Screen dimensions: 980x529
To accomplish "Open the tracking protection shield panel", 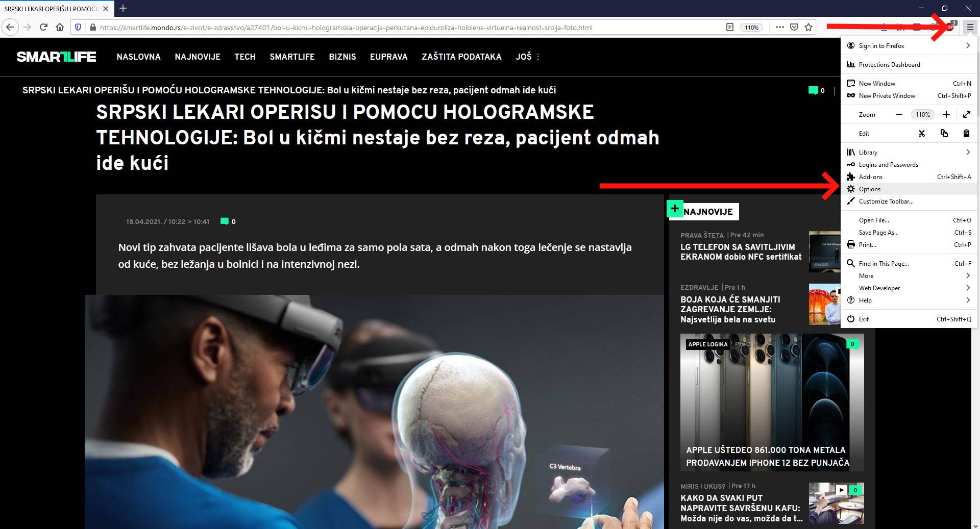I will [78, 27].
